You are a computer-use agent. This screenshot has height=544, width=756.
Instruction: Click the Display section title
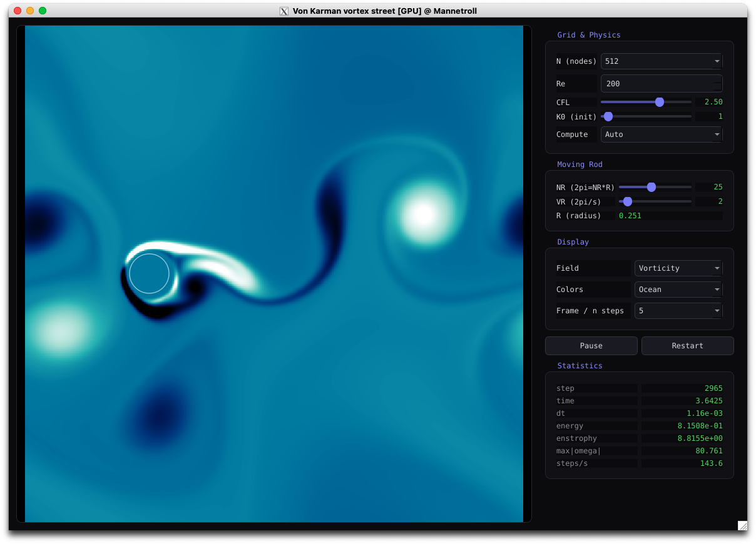click(573, 242)
